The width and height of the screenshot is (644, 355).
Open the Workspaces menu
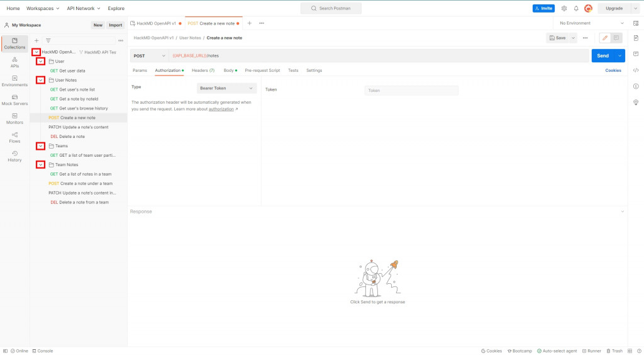point(43,8)
